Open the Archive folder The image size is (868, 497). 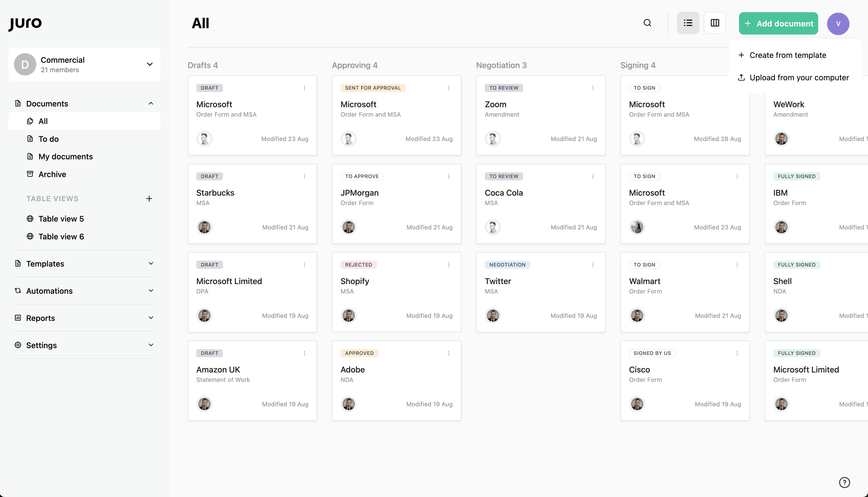[52, 174]
